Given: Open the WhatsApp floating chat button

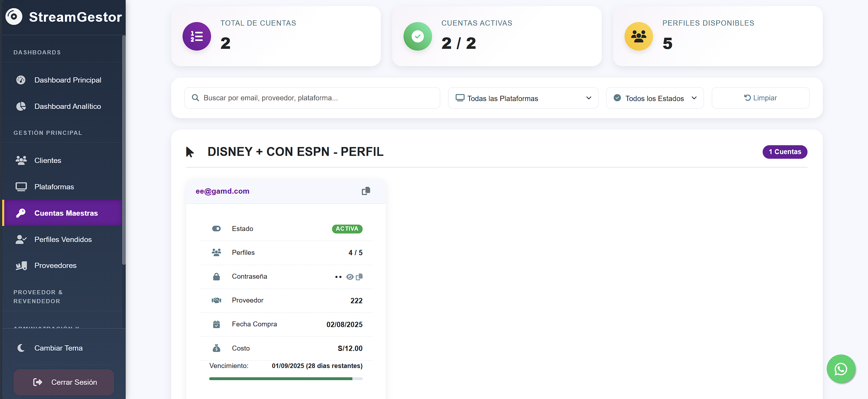Looking at the screenshot, I should tap(841, 369).
